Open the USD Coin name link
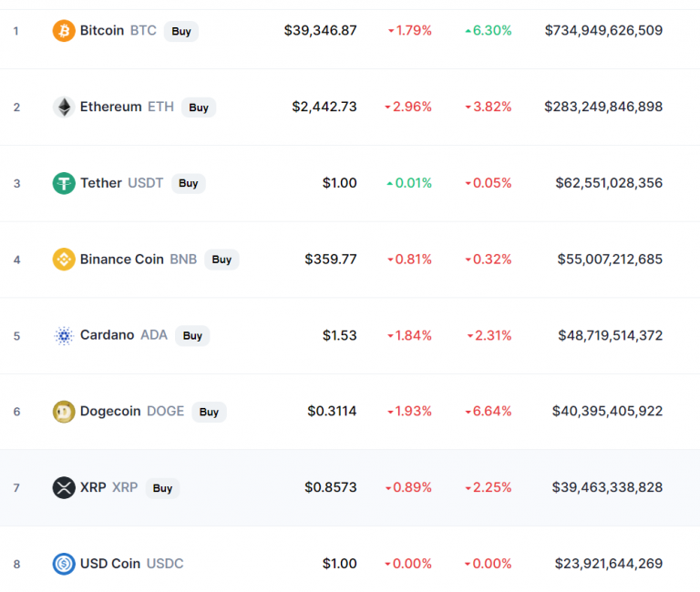This screenshot has height=592, width=700. [110, 564]
